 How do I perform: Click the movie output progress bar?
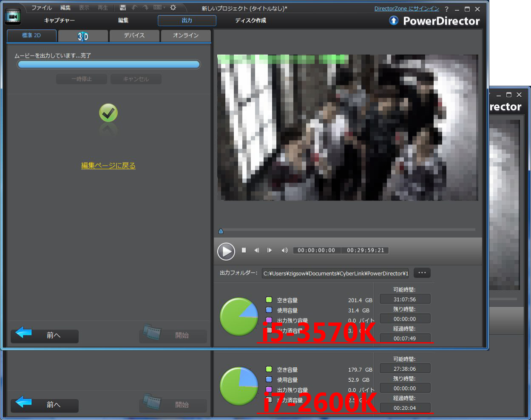pos(108,65)
